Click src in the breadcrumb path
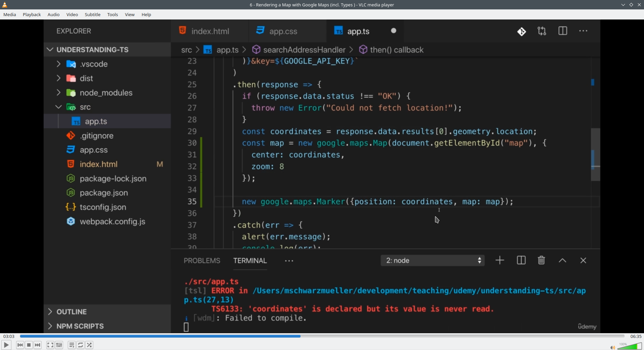This screenshot has width=644, height=350. 186,50
